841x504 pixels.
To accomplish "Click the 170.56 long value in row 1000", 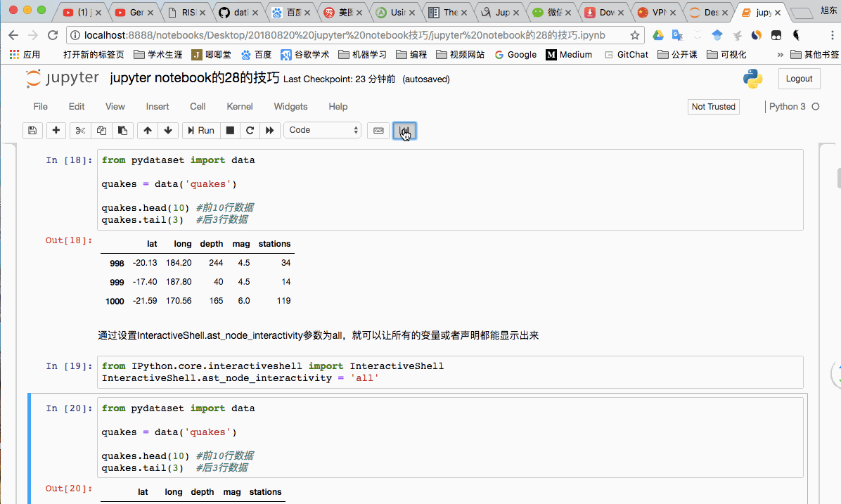I will [179, 301].
